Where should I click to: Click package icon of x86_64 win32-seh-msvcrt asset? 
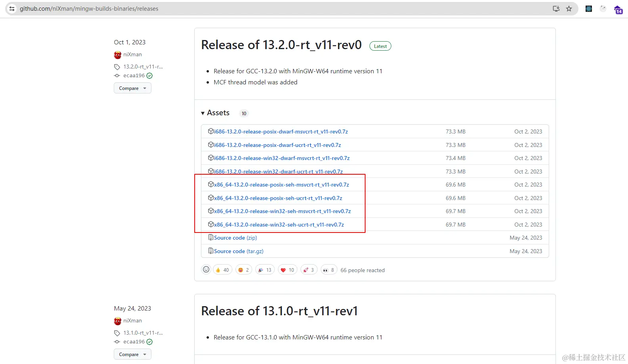coord(211,211)
